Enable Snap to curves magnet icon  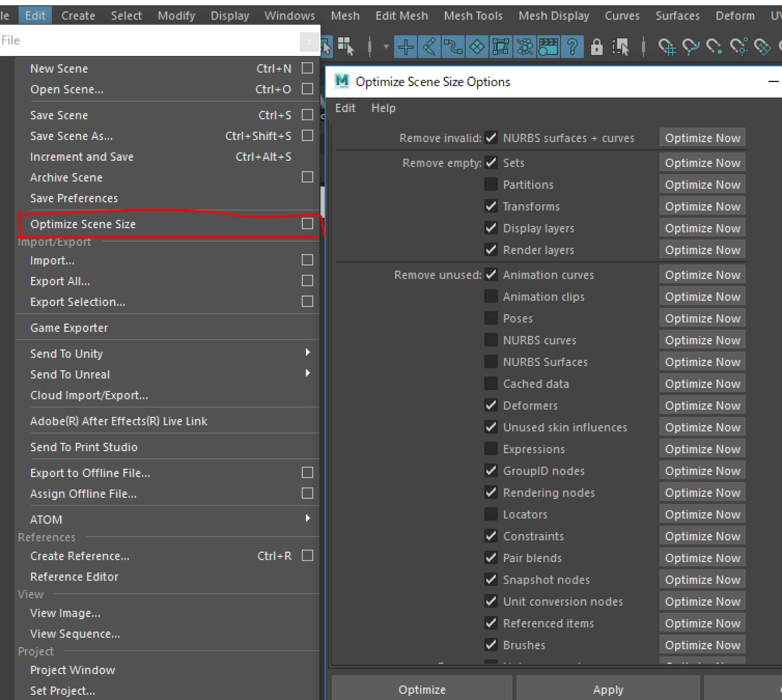point(691,47)
